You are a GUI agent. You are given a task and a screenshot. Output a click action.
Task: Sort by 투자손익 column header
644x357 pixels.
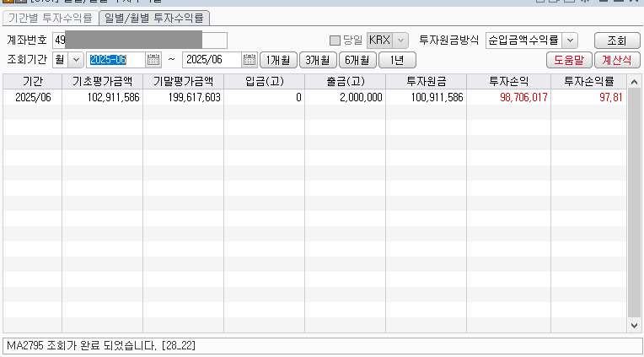[507, 81]
